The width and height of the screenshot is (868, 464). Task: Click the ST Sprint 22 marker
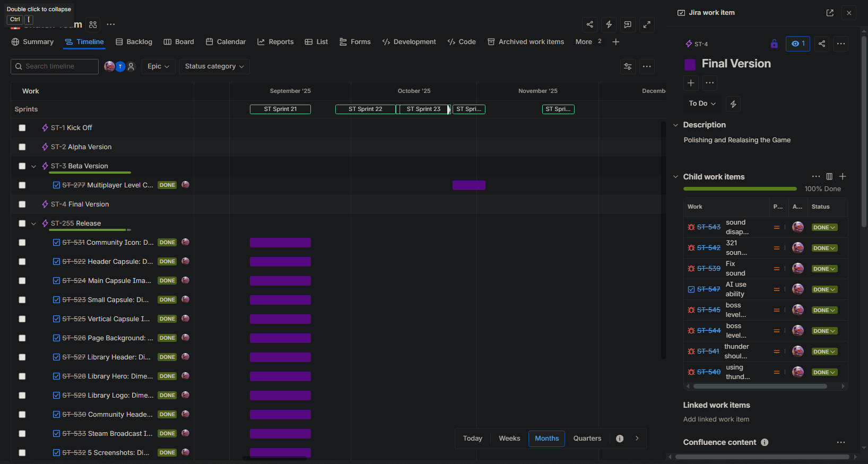click(366, 109)
